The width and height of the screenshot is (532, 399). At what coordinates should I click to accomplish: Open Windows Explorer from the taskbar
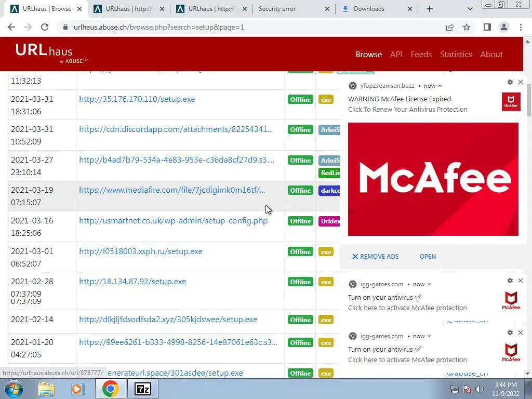46,389
